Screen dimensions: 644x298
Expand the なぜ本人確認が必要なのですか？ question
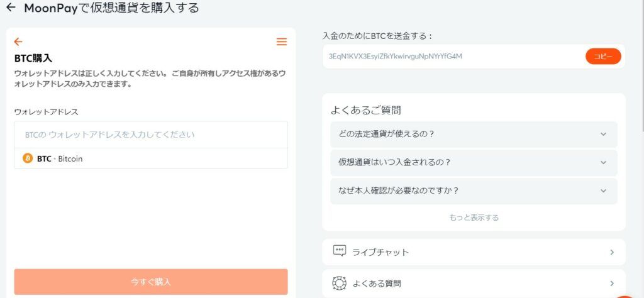474,191
